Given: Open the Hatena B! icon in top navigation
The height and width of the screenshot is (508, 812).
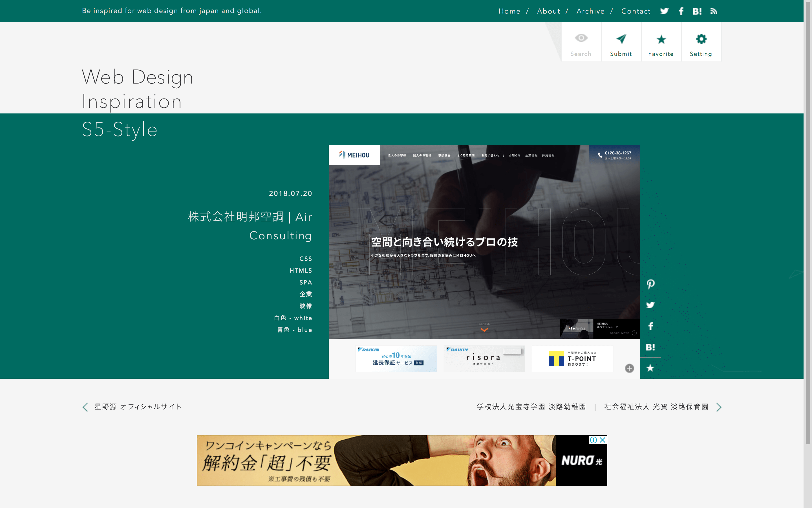Looking at the screenshot, I should (x=697, y=11).
